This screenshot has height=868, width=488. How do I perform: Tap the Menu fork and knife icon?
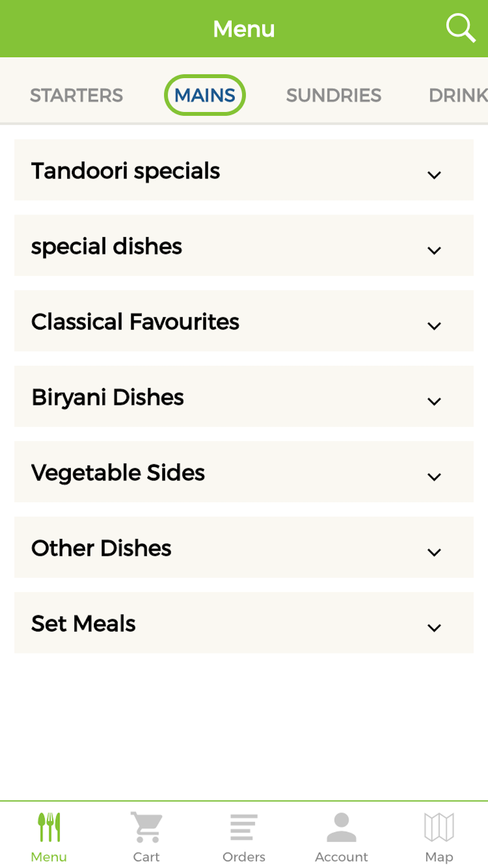49,827
